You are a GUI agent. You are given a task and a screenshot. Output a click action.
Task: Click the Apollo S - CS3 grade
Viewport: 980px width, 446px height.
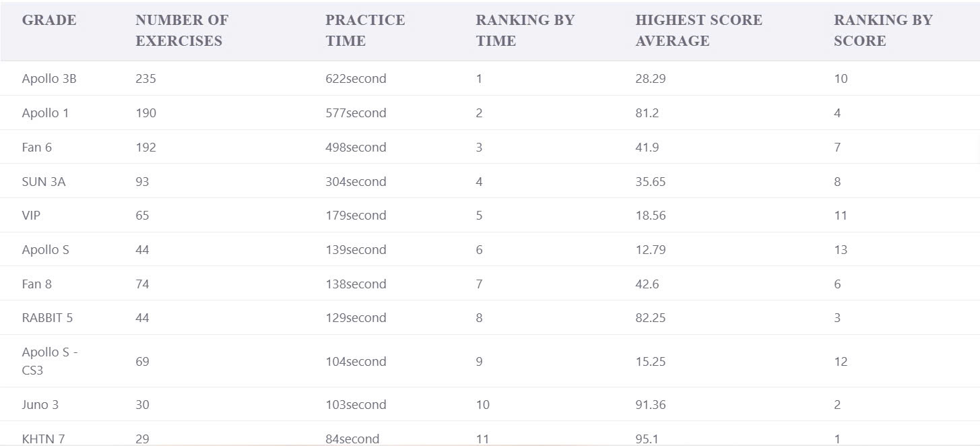[50, 361]
